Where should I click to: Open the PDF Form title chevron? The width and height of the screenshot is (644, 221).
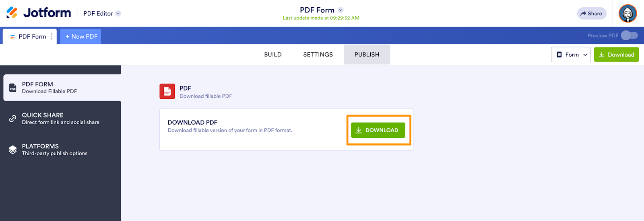(x=341, y=10)
